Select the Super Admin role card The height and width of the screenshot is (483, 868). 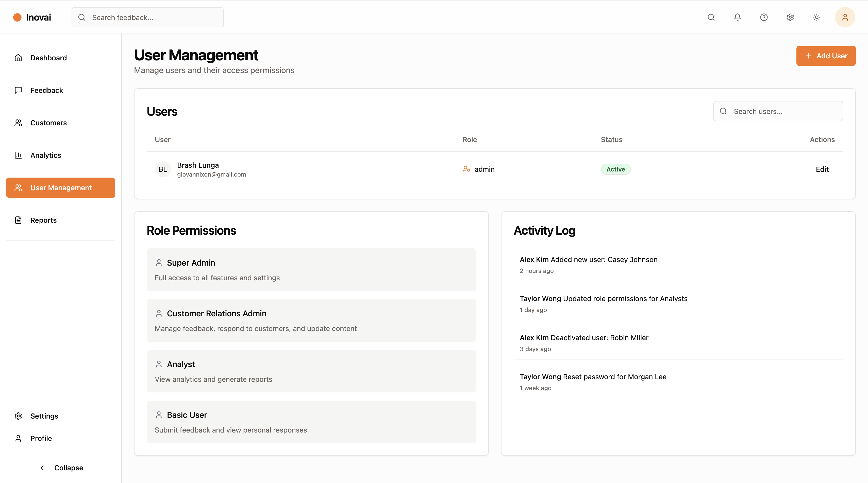pyautogui.click(x=311, y=269)
